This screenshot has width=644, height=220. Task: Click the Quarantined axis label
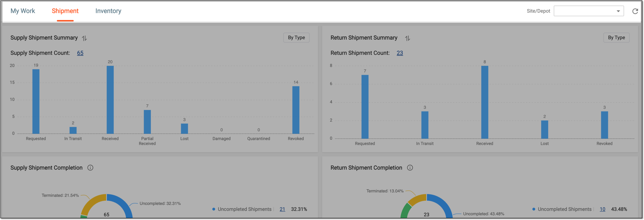(x=259, y=139)
